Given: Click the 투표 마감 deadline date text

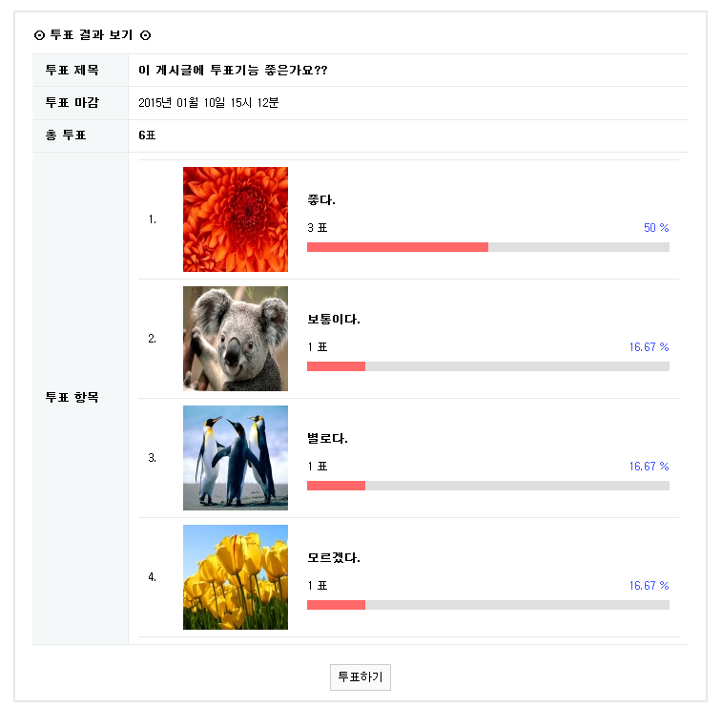Looking at the screenshot, I should pos(208,103).
